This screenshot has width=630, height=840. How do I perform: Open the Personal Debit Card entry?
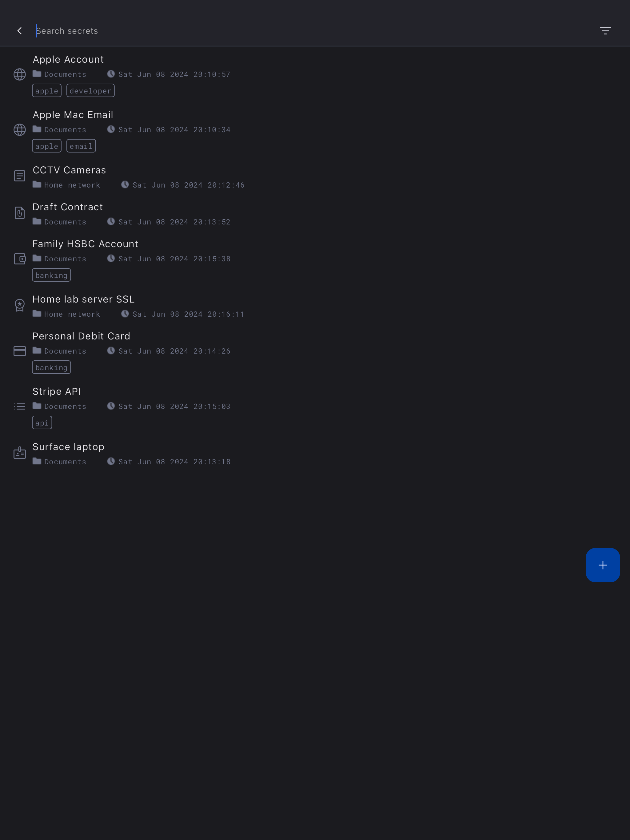point(315,352)
